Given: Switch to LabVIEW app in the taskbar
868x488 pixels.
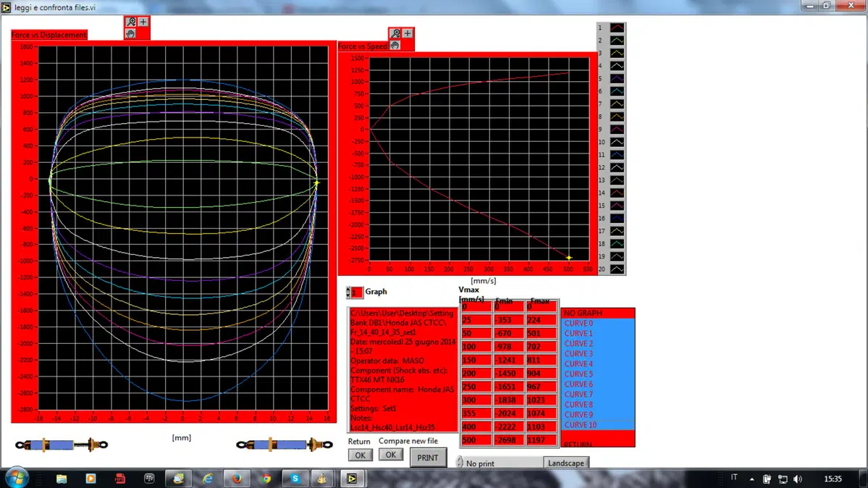Looking at the screenshot, I should (x=352, y=479).
